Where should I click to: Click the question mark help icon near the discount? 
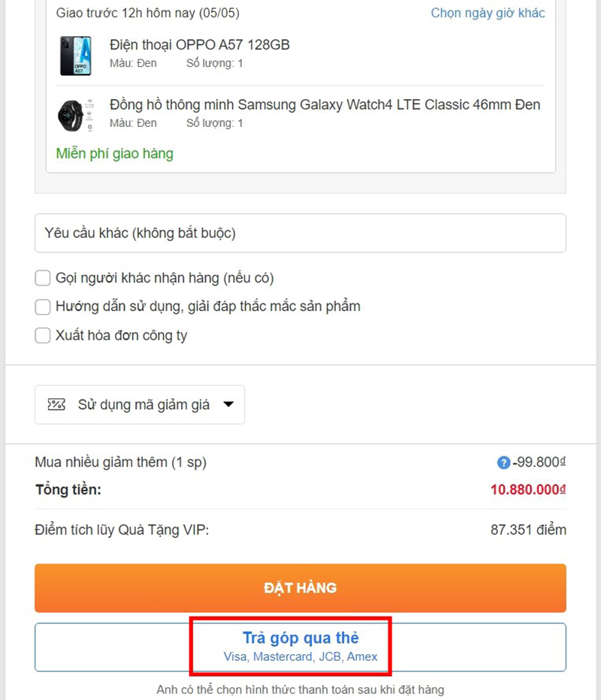pyautogui.click(x=504, y=462)
